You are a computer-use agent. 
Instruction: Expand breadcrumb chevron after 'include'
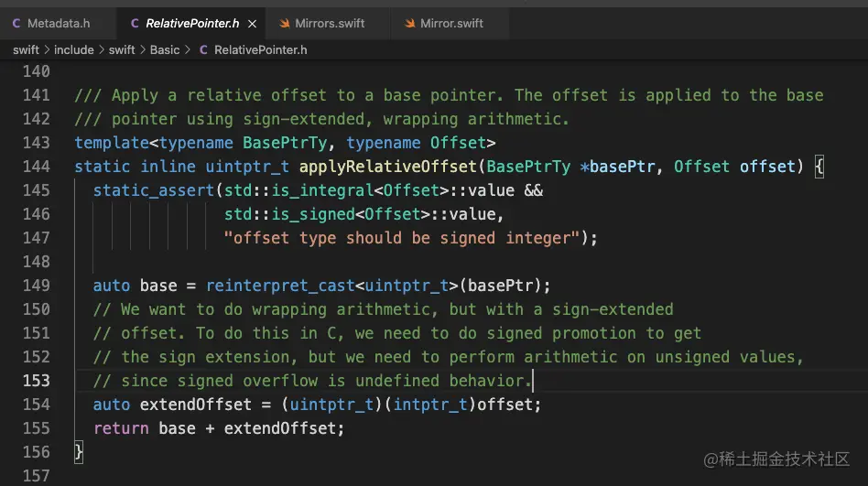point(102,49)
